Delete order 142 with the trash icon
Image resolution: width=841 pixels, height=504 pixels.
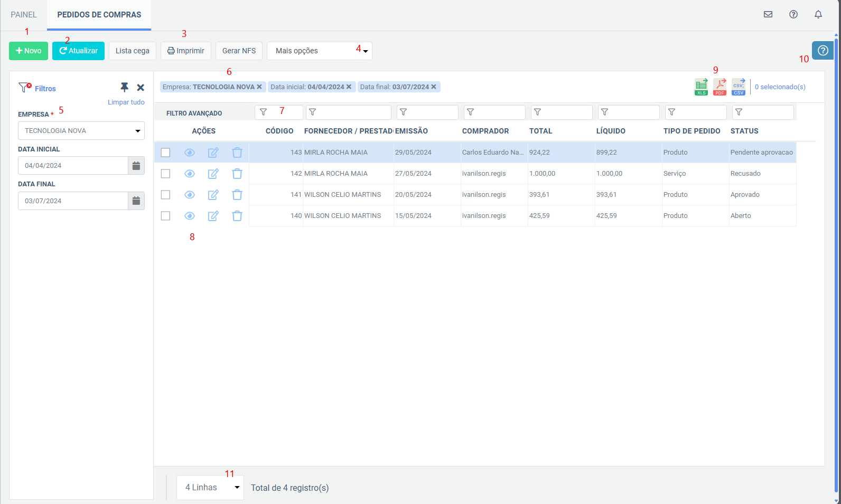tap(237, 174)
